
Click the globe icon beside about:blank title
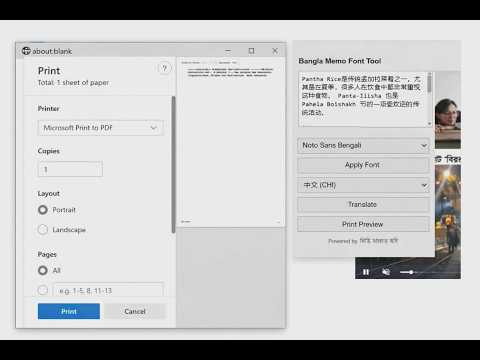[26, 51]
